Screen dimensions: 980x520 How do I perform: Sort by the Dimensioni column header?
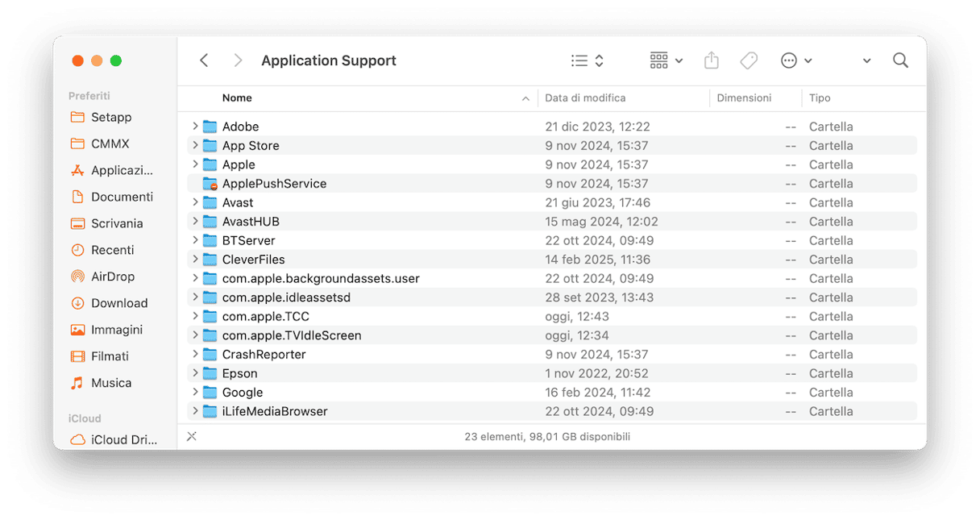pos(744,98)
